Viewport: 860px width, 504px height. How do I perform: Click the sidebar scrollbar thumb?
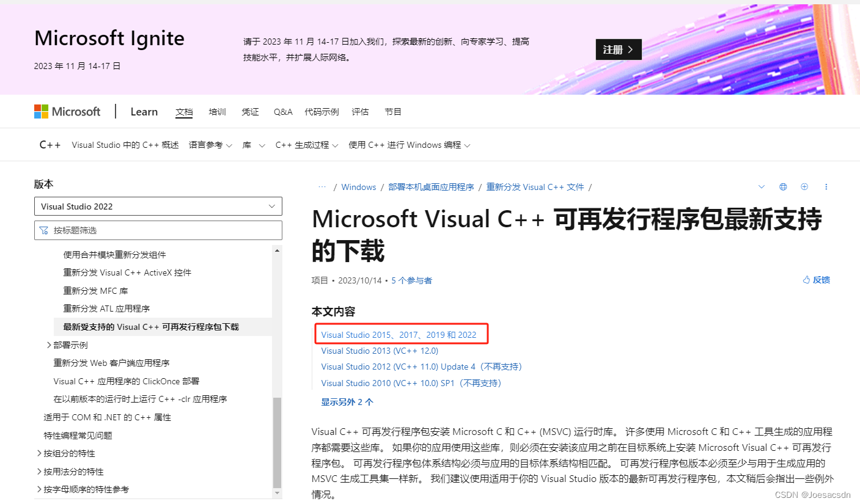(x=277, y=442)
